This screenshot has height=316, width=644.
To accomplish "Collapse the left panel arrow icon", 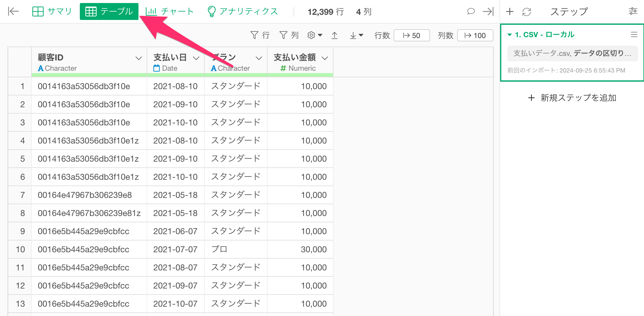I will pos(13,11).
